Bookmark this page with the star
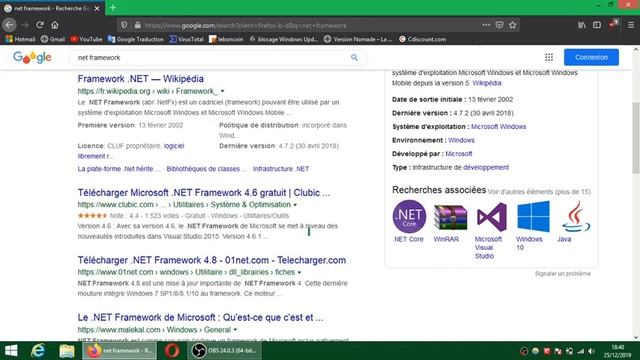The width and height of the screenshot is (640, 360). coord(513,25)
